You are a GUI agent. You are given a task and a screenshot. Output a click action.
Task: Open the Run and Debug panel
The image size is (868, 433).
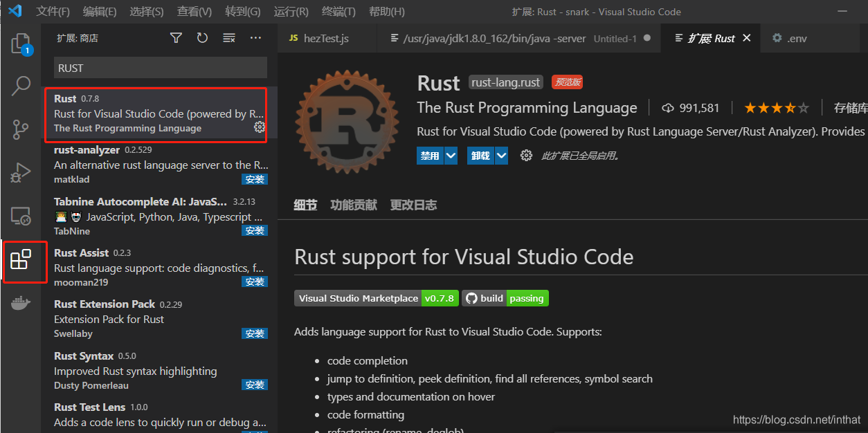(21, 173)
